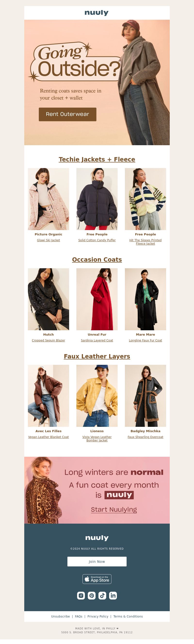The height and width of the screenshot is (644, 194).
Task: Select the yellow Vista bomber jacket photo
Action: 97,396
